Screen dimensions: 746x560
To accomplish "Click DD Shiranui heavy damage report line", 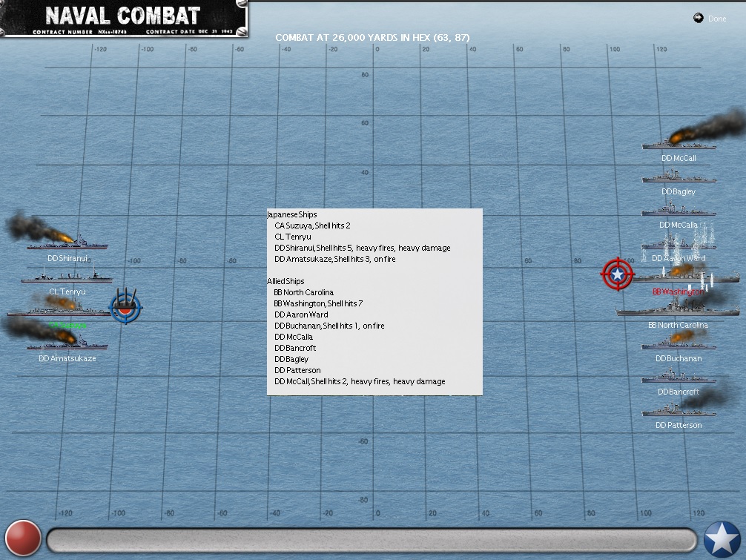I will tap(362, 248).
